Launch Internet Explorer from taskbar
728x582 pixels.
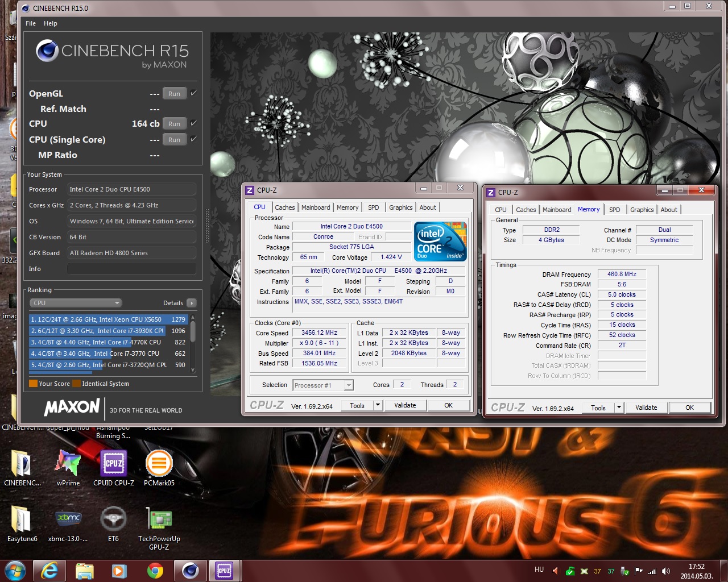click(49, 571)
